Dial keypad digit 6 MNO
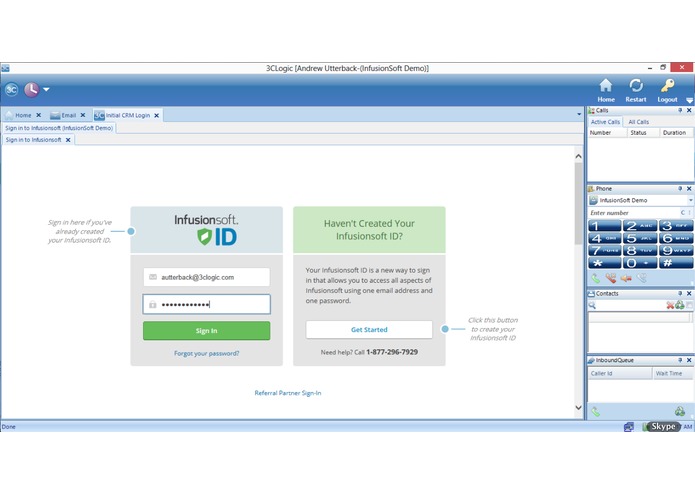 tap(676, 238)
